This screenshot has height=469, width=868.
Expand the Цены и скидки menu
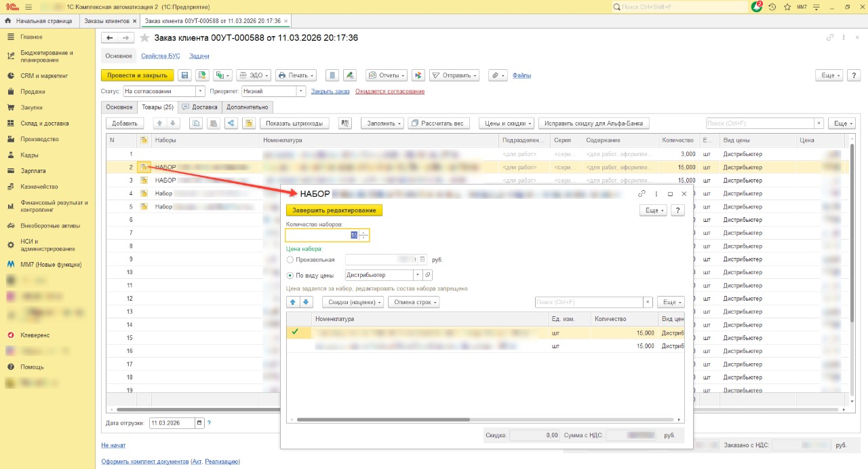click(507, 124)
